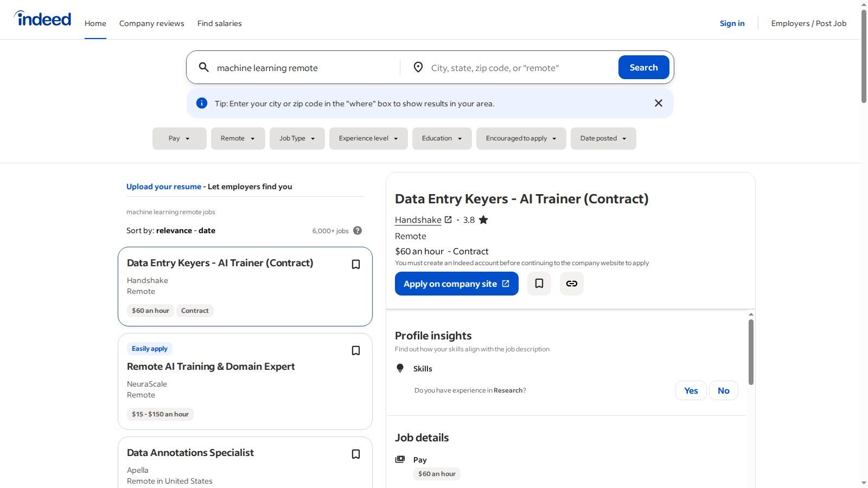This screenshot has width=868, height=488.
Task: Click the location input field
Action: tap(518, 68)
